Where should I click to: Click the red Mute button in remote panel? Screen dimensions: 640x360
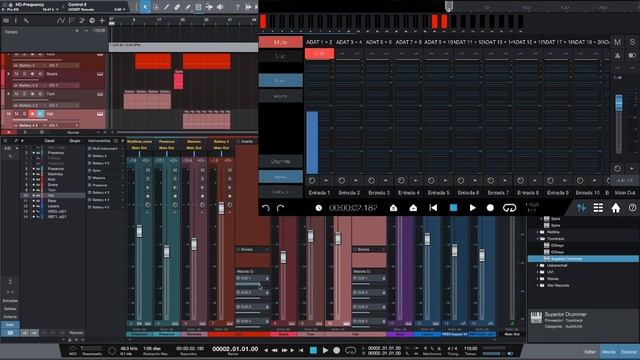tap(281, 42)
